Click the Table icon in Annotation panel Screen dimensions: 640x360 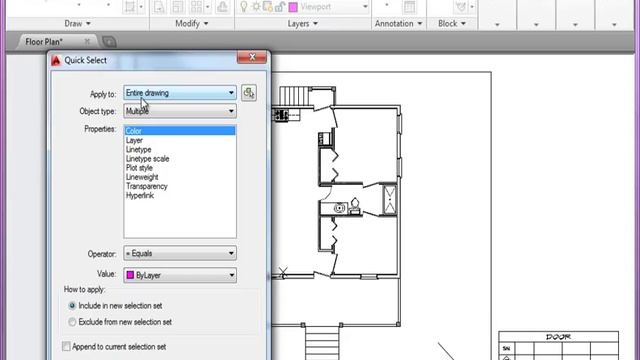click(x=409, y=7)
